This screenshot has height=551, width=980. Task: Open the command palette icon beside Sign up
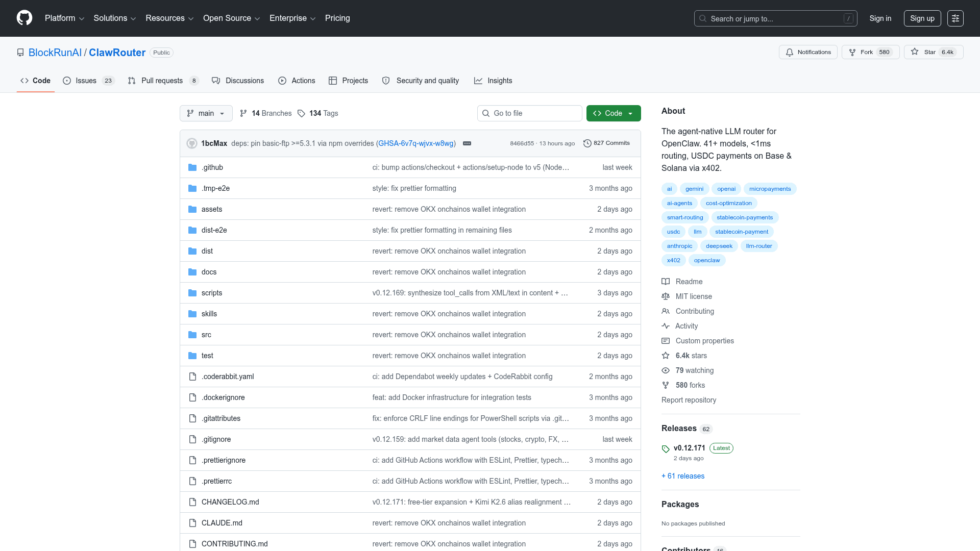point(955,18)
